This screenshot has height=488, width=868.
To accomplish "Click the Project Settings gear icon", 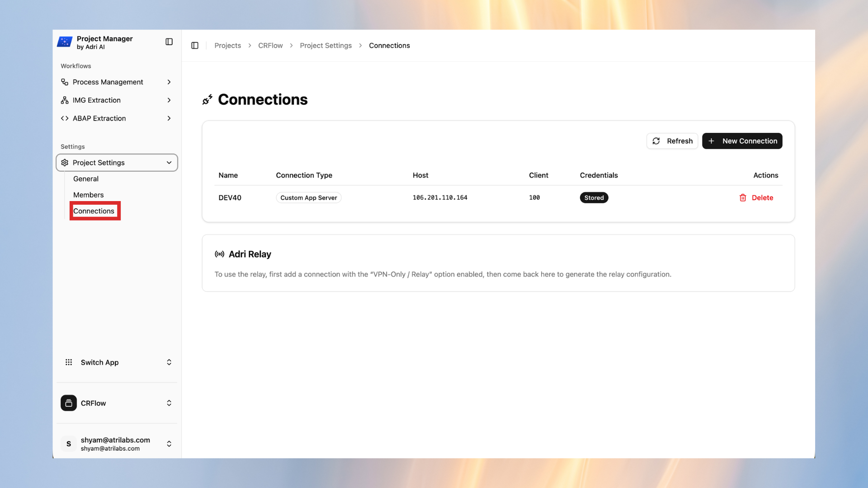I will [x=65, y=163].
